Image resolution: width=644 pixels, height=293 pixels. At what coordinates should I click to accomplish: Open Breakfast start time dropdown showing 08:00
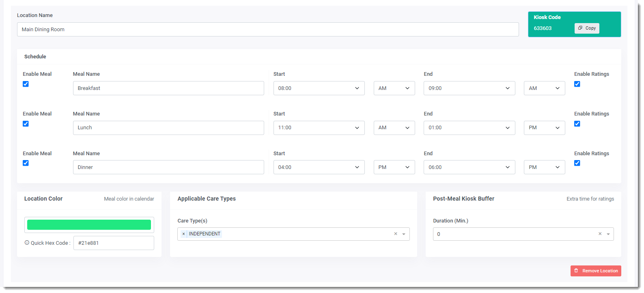coord(319,88)
